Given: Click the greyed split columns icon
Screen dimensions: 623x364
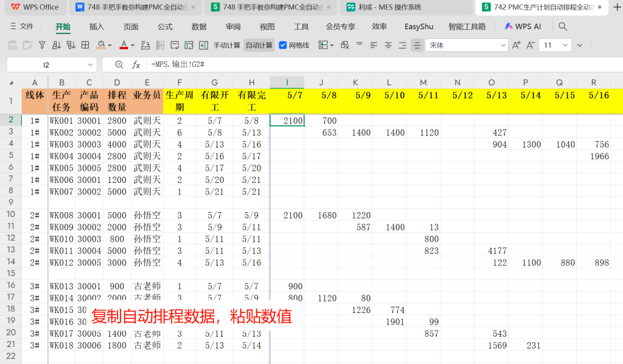Looking at the screenshot, I should [160, 45].
